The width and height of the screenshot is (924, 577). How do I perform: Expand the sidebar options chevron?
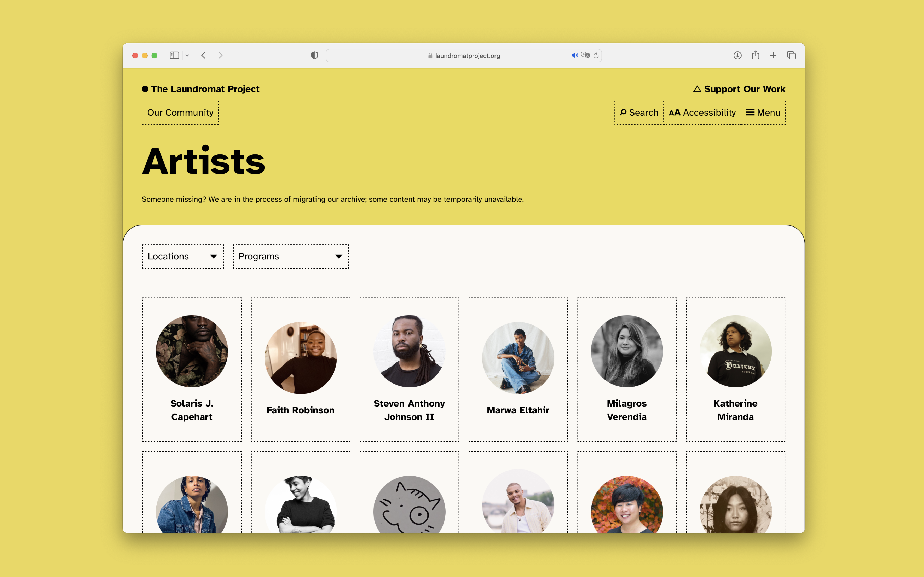187,56
